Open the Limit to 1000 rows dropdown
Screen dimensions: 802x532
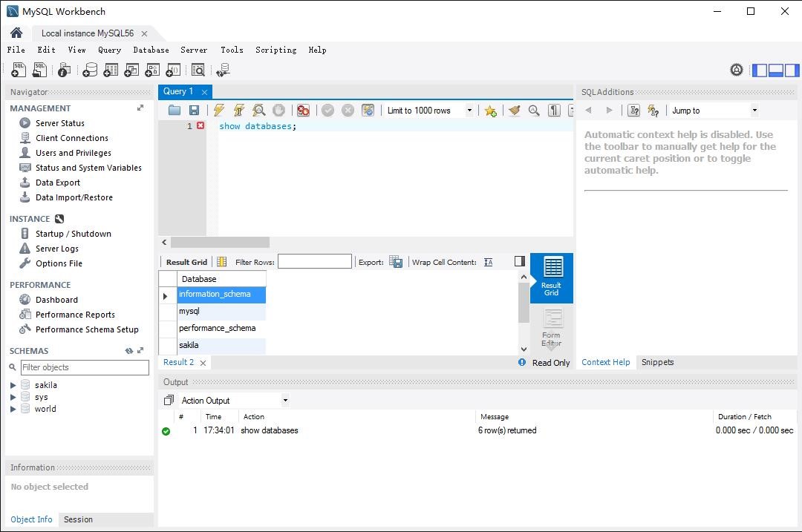tap(472, 110)
